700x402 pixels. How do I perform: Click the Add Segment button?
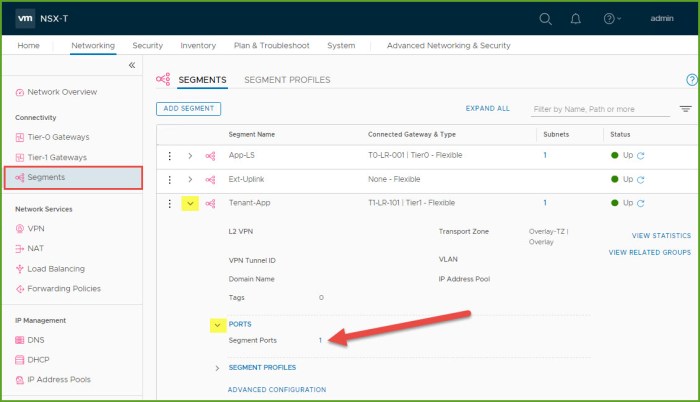tap(188, 108)
